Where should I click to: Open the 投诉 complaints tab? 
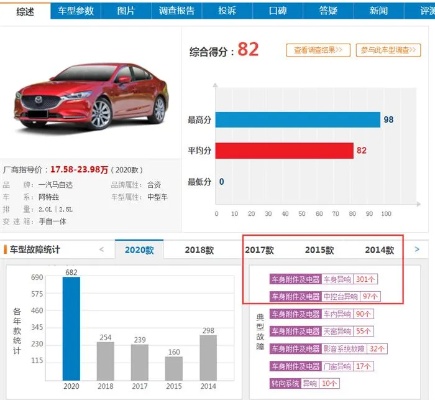point(227,11)
